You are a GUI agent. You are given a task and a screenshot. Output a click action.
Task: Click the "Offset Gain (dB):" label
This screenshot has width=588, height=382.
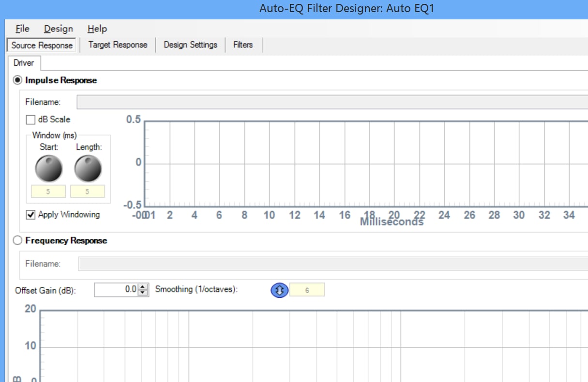coord(45,291)
